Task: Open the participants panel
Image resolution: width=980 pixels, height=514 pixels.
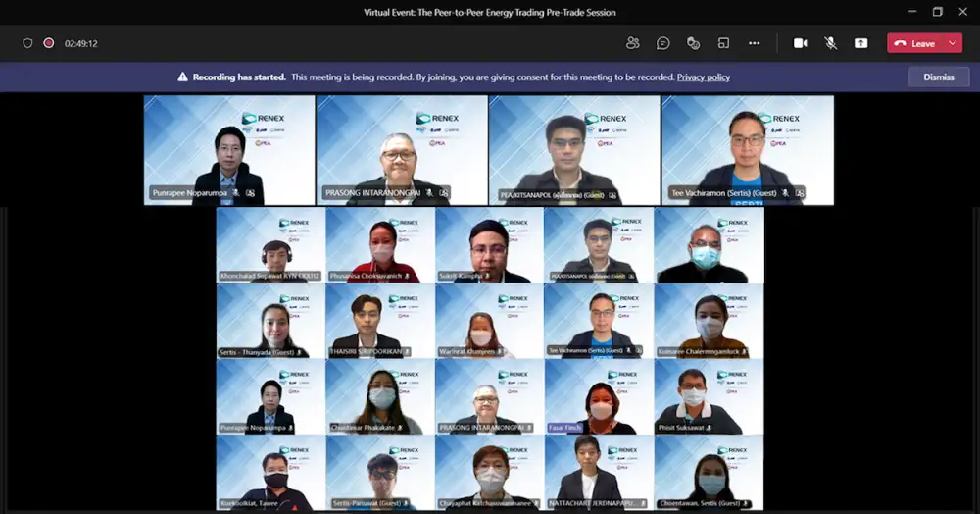Action: [632, 43]
